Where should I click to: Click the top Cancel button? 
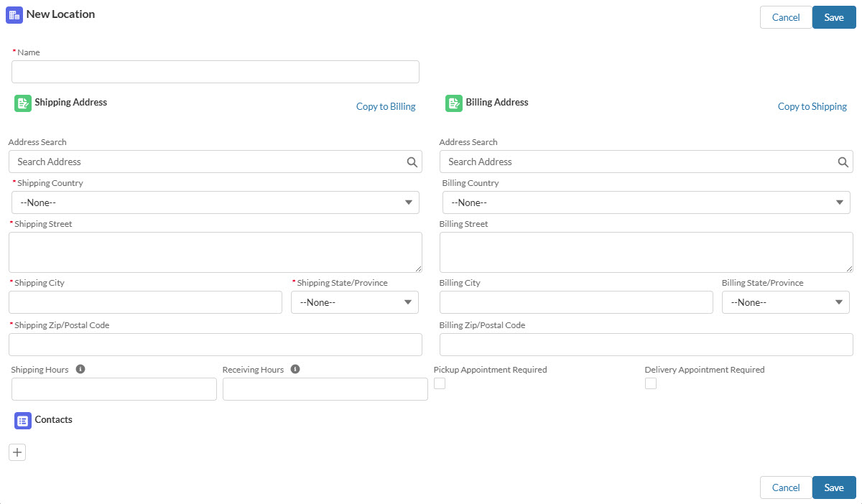point(786,17)
